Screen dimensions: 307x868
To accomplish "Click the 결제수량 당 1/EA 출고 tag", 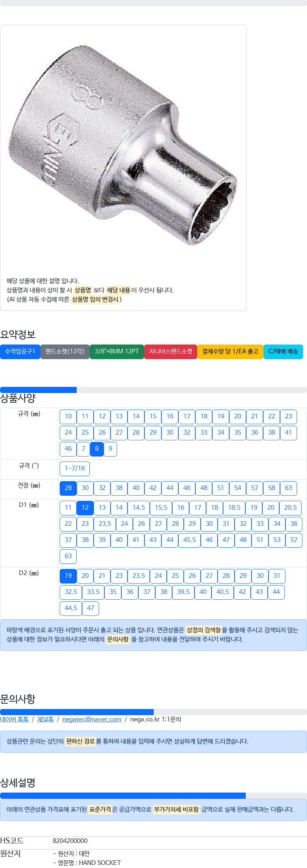I will [230, 351].
